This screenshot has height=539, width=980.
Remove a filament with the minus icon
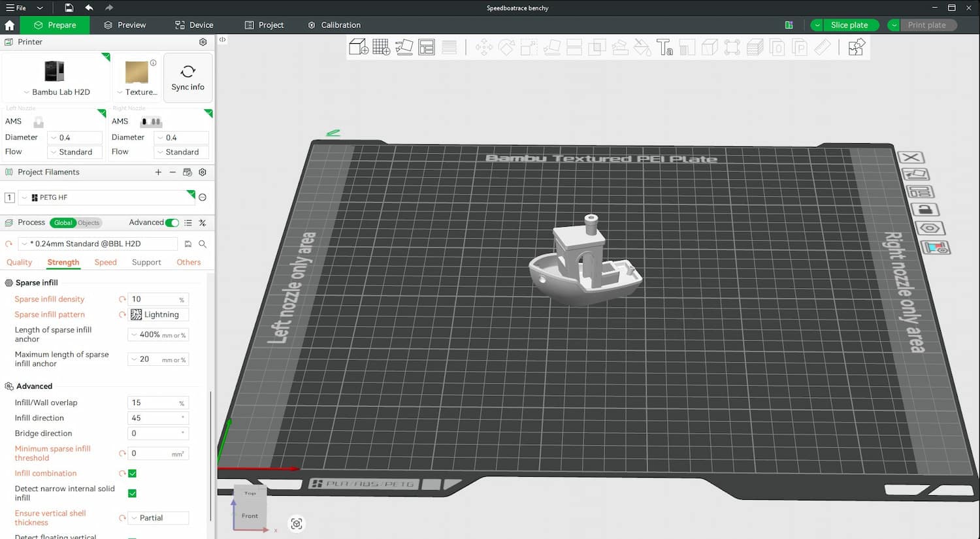(172, 172)
